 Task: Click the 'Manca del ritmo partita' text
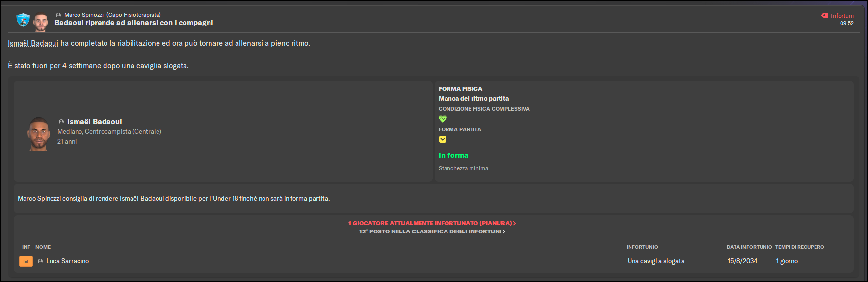tap(473, 99)
